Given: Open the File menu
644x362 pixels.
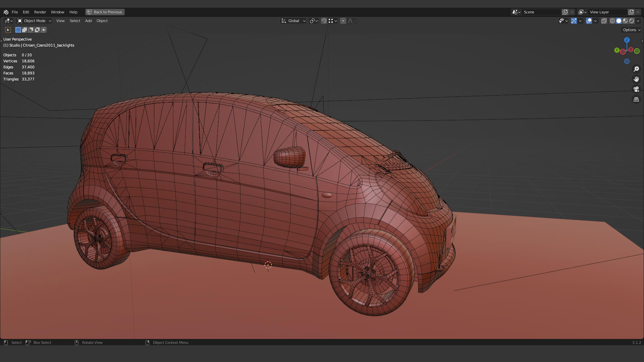Looking at the screenshot, I should [x=15, y=12].
